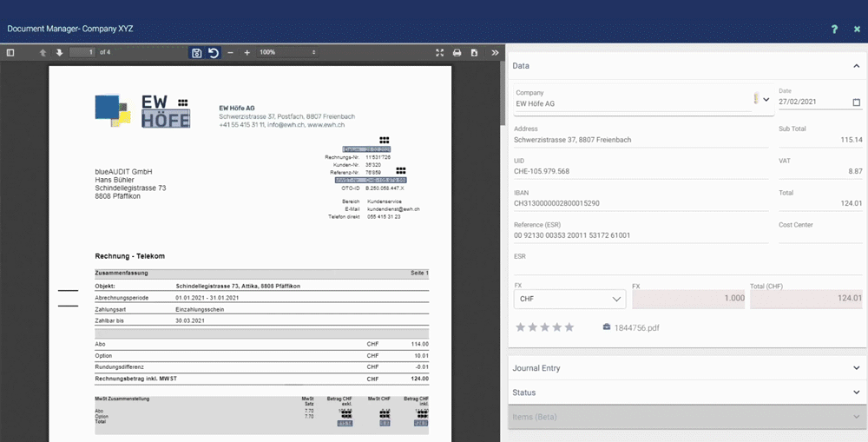
Task: Open the help question mark
Action: tap(834, 29)
